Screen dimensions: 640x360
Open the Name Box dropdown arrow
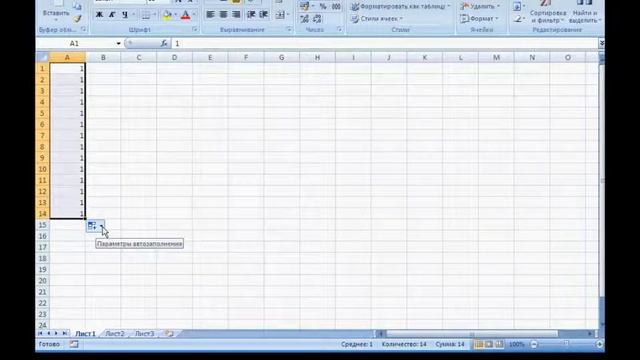(x=118, y=43)
